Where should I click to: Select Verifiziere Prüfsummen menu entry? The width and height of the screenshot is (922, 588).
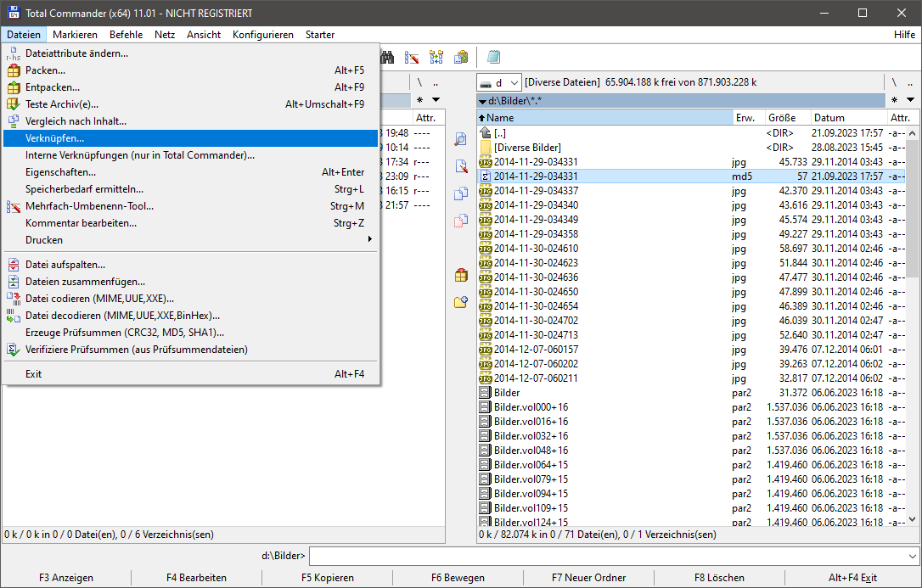coord(190,350)
